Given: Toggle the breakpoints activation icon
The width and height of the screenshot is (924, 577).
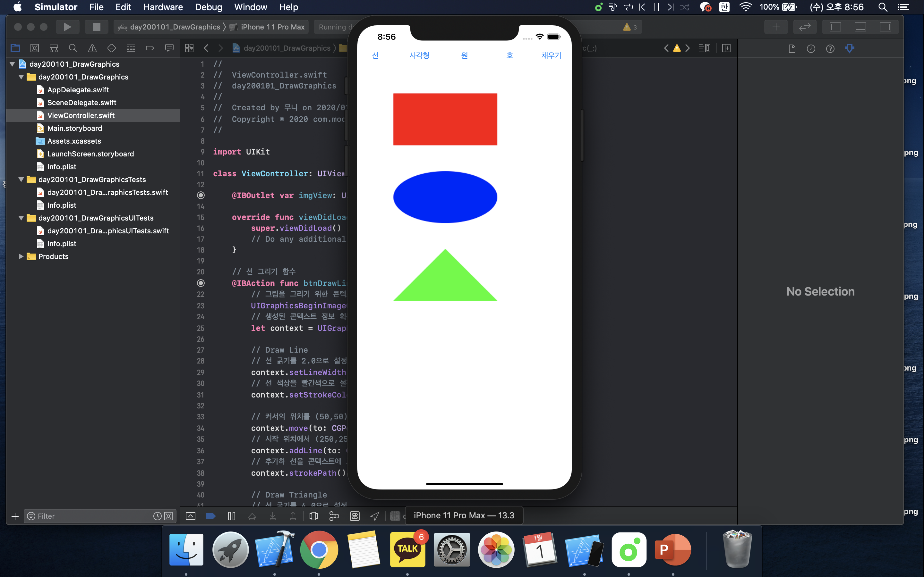Looking at the screenshot, I should [211, 516].
